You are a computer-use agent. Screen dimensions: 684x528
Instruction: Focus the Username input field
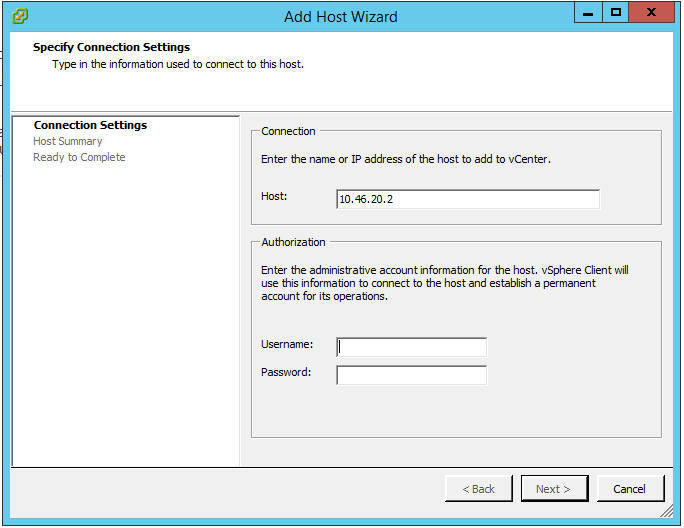[412, 347]
